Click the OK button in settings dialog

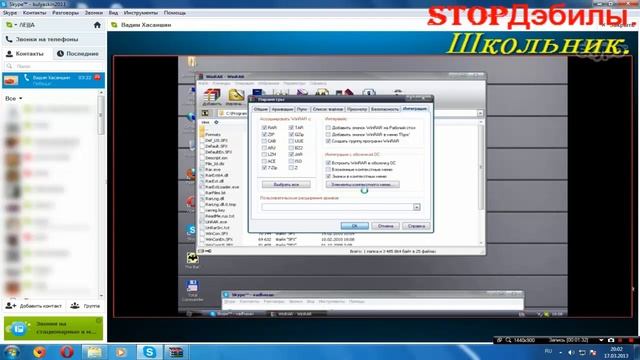click(354, 226)
